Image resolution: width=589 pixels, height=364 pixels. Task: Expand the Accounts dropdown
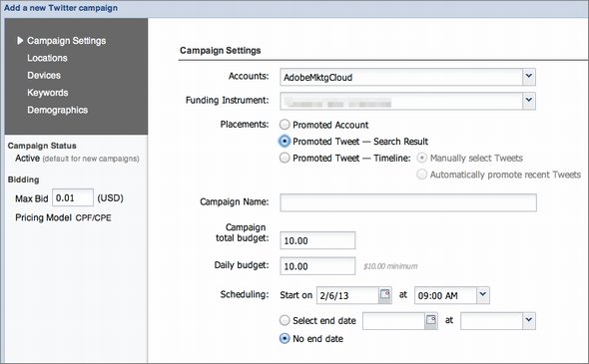(x=529, y=77)
